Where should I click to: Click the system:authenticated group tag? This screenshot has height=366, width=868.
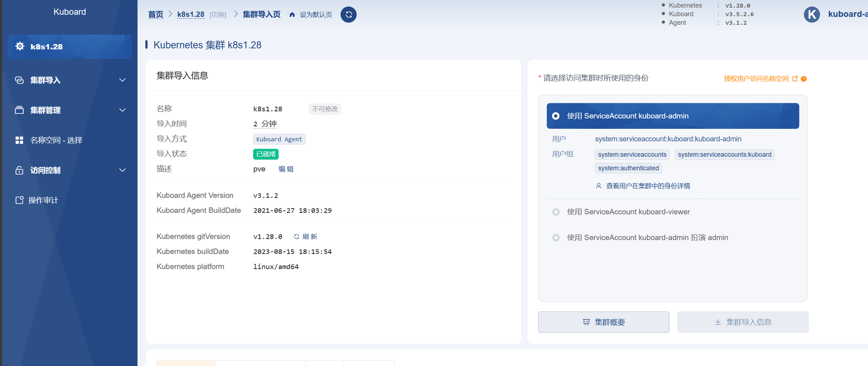628,168
